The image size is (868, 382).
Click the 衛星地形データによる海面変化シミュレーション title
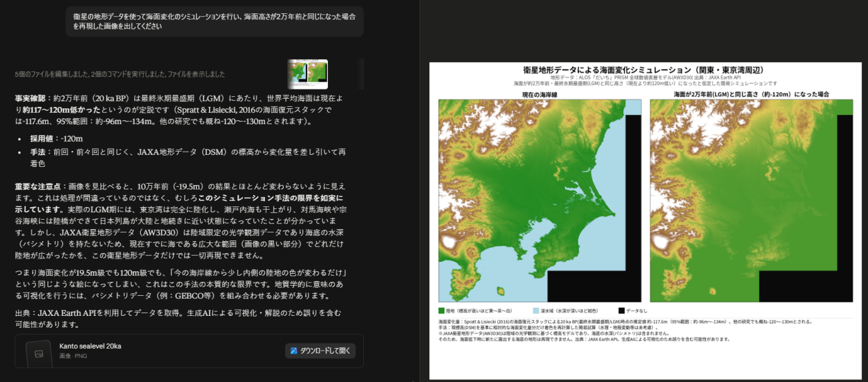point(644,69)
